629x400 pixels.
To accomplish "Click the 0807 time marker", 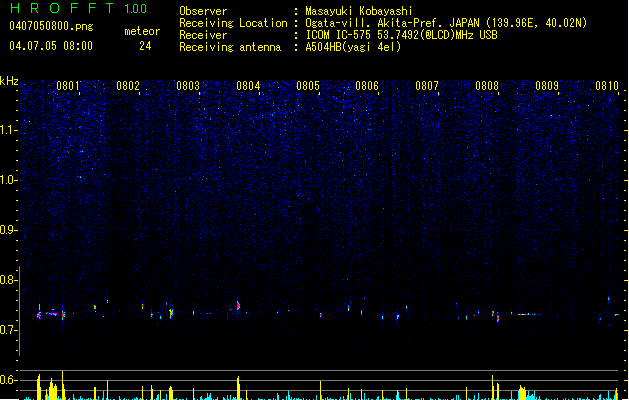I will (x=427, y=86).
